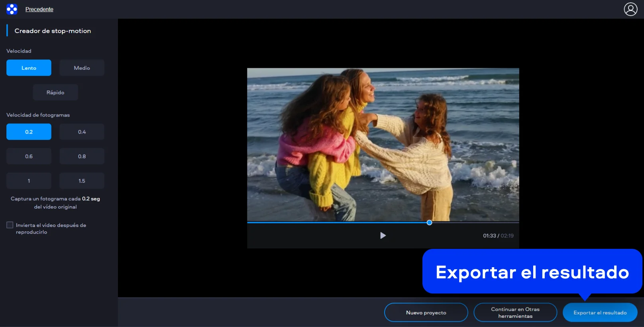The height and width of the screenshot is (327, 644).
Task: Click the beach video preview frame
Action: tap(383, 144)
